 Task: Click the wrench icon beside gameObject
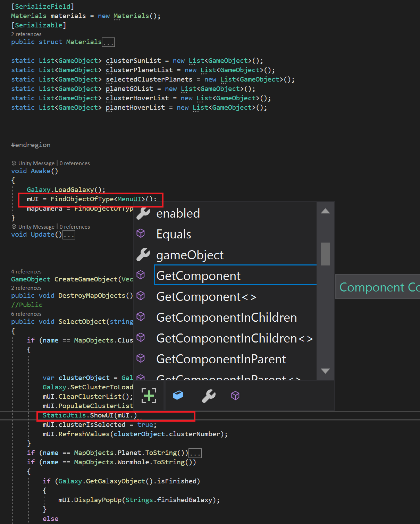[143, 255]
